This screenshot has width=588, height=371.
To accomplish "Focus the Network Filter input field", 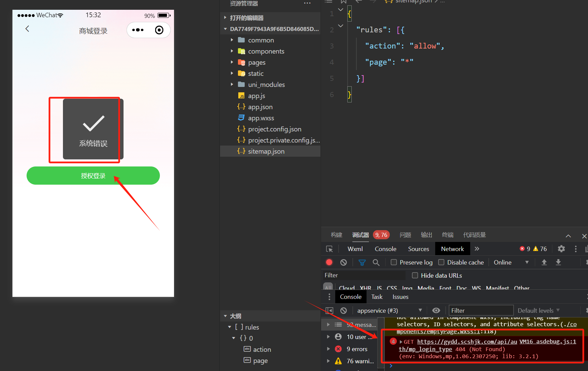I will point(364,275).
